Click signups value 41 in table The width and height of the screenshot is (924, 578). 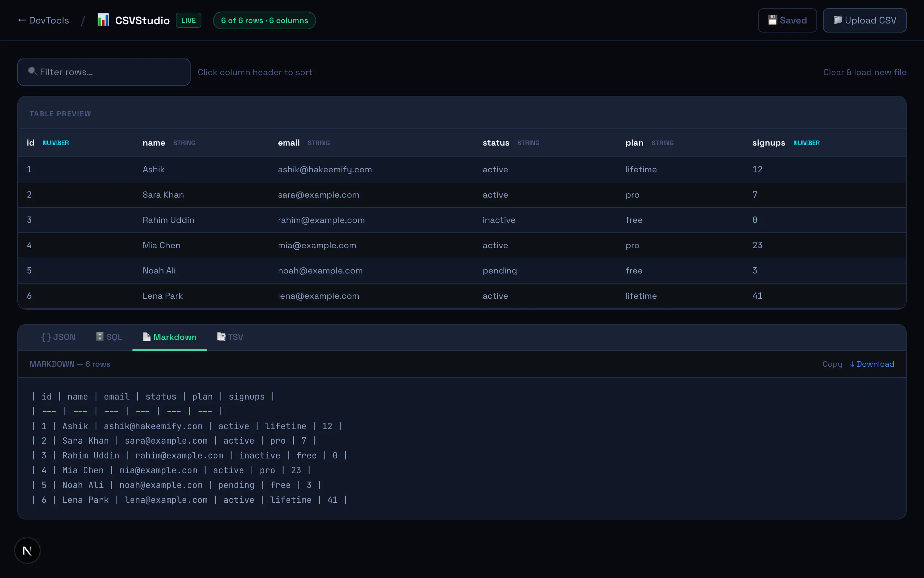coord(757,296)
